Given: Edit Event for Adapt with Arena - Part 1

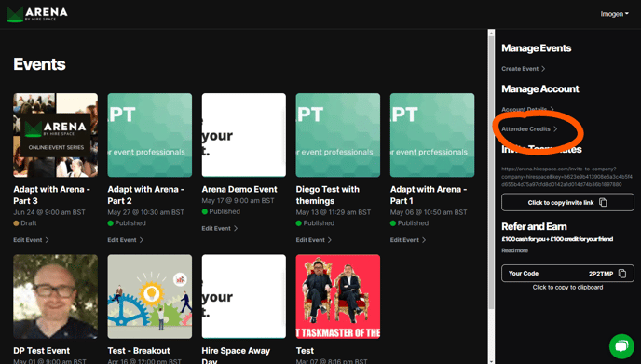Looking at the screenshot, I should click(x=408, y=240).
